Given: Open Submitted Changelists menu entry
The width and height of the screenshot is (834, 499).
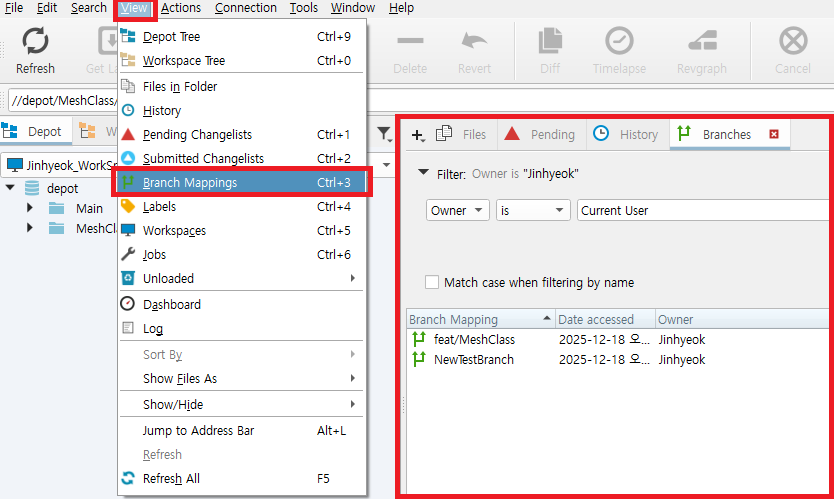Looking at the screenshot, I should pyautogui.click(x=242, y=159).
